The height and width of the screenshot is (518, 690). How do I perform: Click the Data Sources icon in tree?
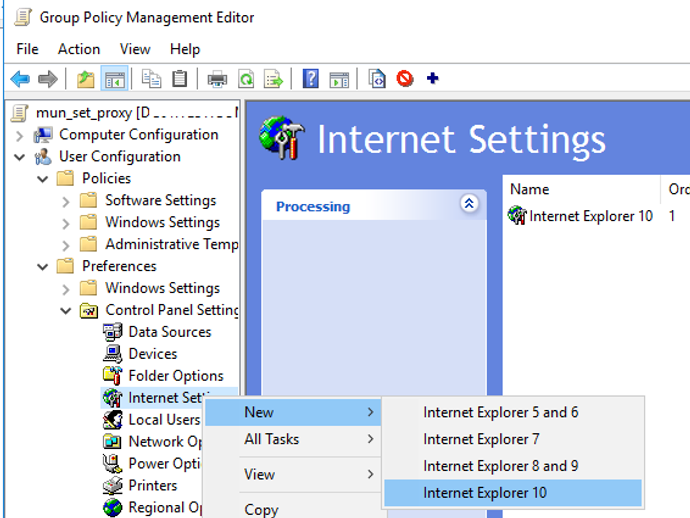pyautogui.click(x=112, y=332)
